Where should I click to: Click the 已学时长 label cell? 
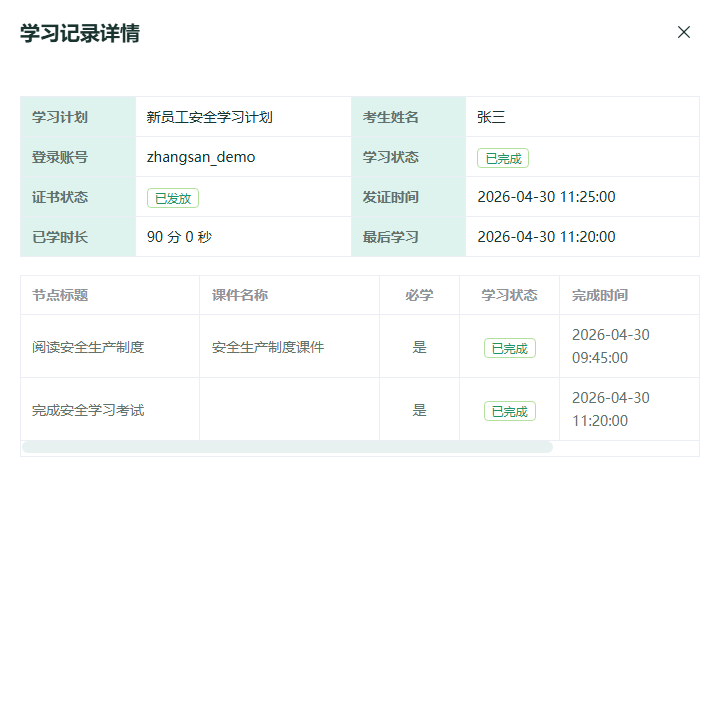[78, 236]
